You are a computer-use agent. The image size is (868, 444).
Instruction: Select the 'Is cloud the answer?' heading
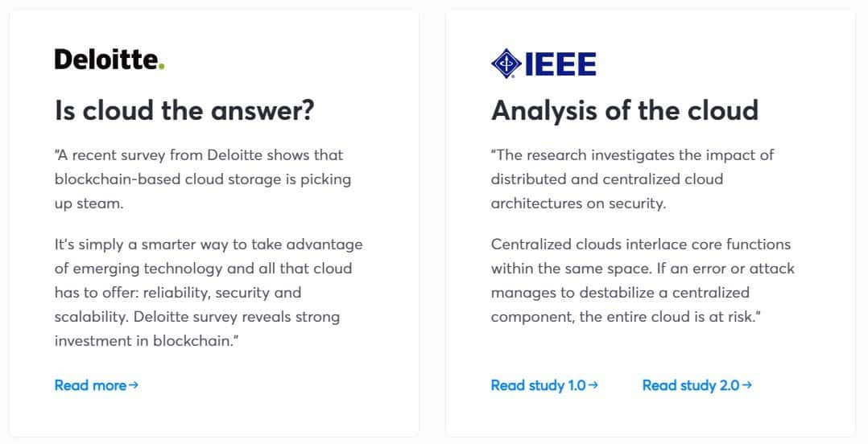[x=184, y=110]
